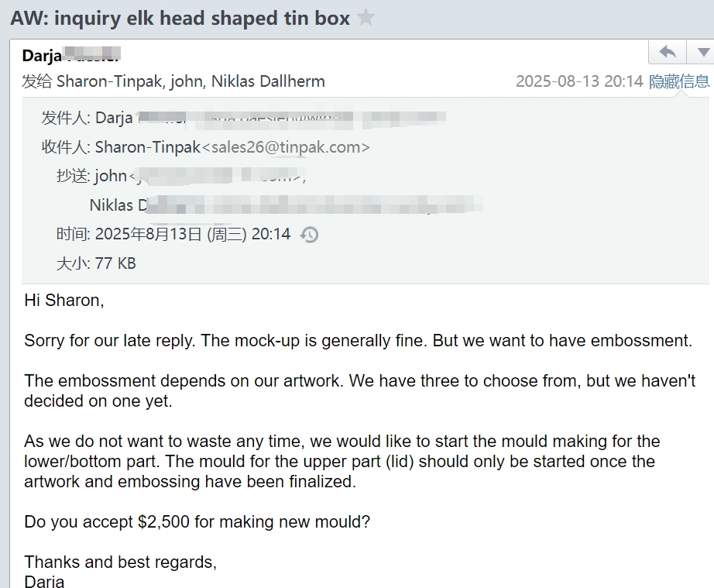Screen dimensions: 714x588
Task: Click john in the 抄送 field
Action: tap(111, 176)
